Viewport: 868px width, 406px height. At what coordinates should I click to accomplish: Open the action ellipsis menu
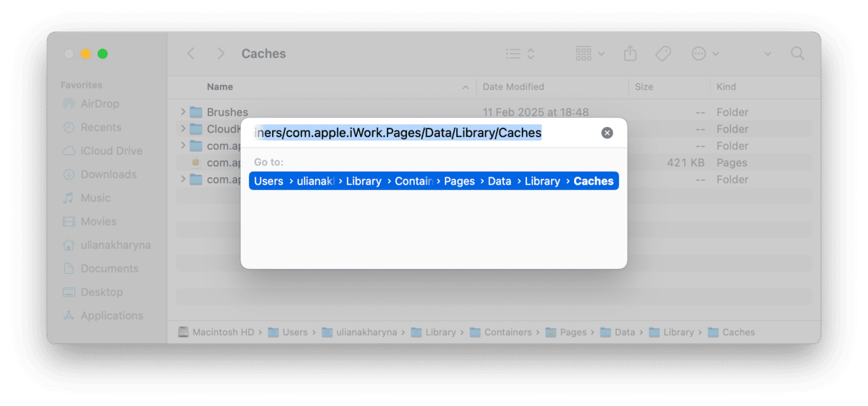(x=705, y=54)
